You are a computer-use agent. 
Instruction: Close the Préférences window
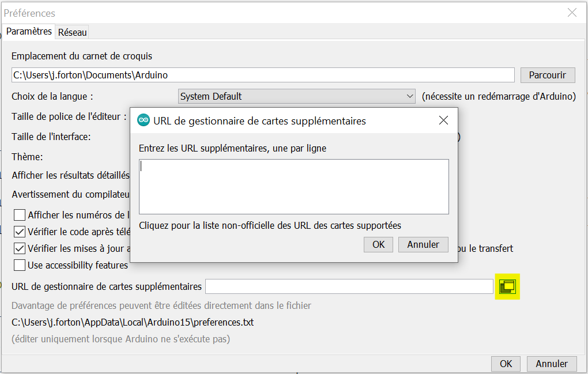pos(572,13)
